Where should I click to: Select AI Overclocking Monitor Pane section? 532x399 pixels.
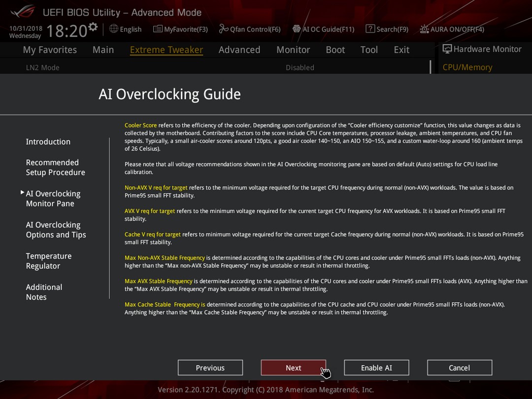tap(53, 199)
